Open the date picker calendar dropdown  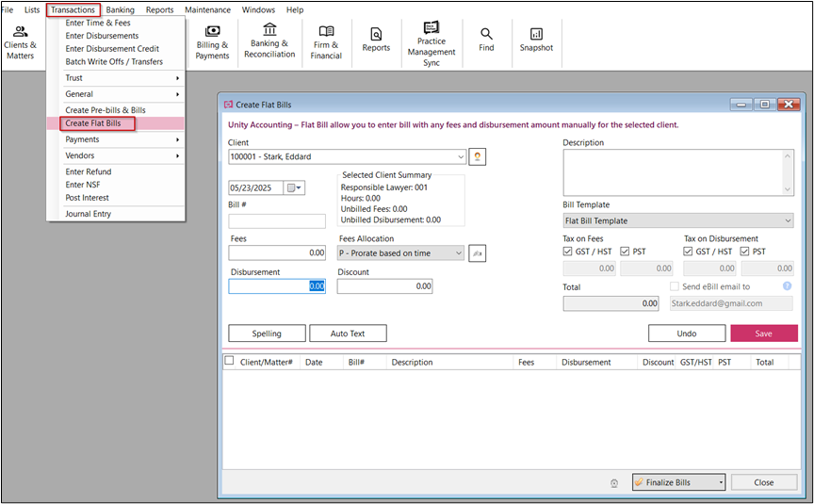(294, 187)
